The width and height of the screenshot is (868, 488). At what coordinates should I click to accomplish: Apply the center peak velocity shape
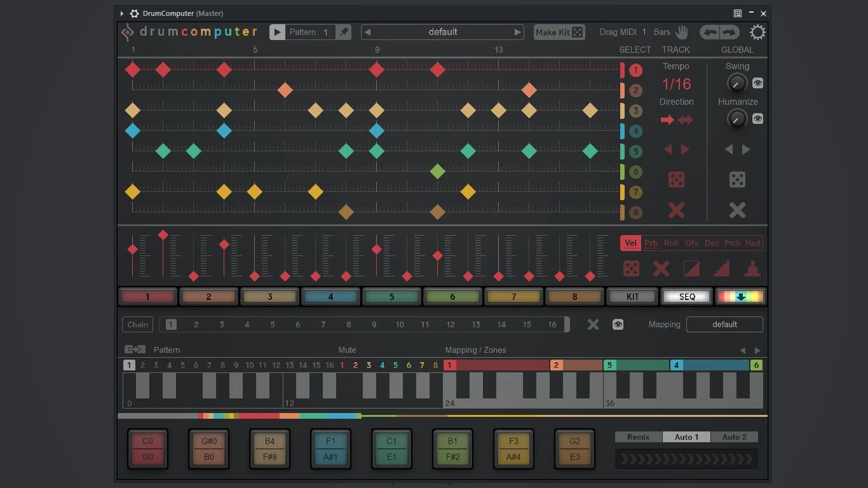tap(752, 269)
